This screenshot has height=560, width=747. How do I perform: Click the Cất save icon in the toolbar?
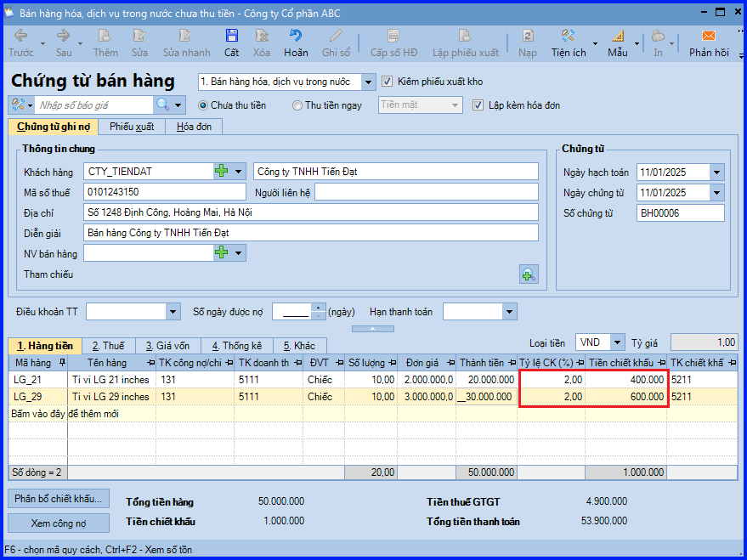(x=231, y=37)
